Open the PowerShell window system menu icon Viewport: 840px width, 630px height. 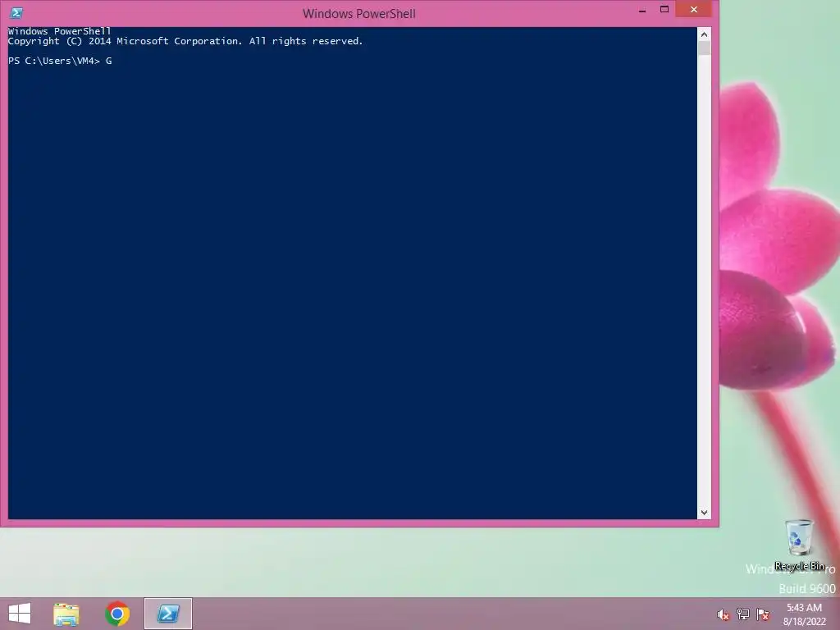click(x=16, y=13)
